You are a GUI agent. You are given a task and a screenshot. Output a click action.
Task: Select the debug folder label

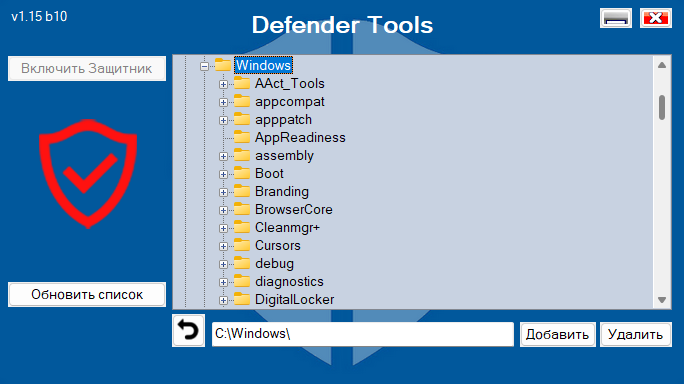(274, 264)
